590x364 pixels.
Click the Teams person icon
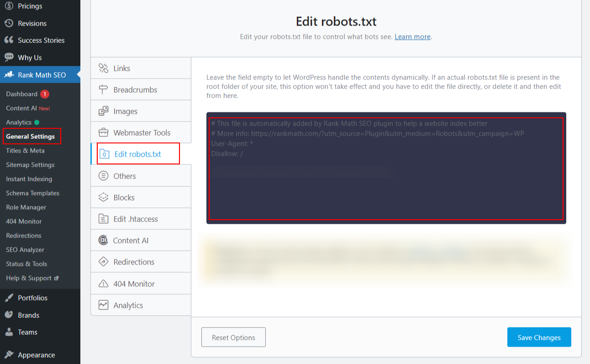(9, 332)
